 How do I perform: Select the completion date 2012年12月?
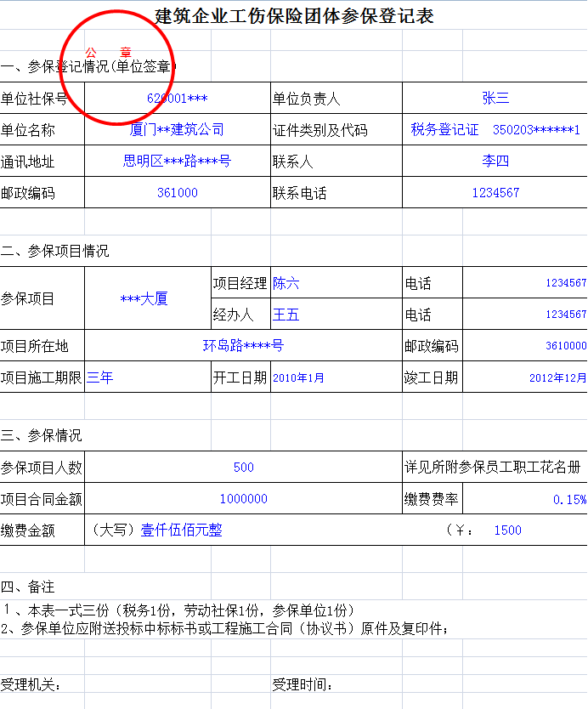[x=525, y=377]
